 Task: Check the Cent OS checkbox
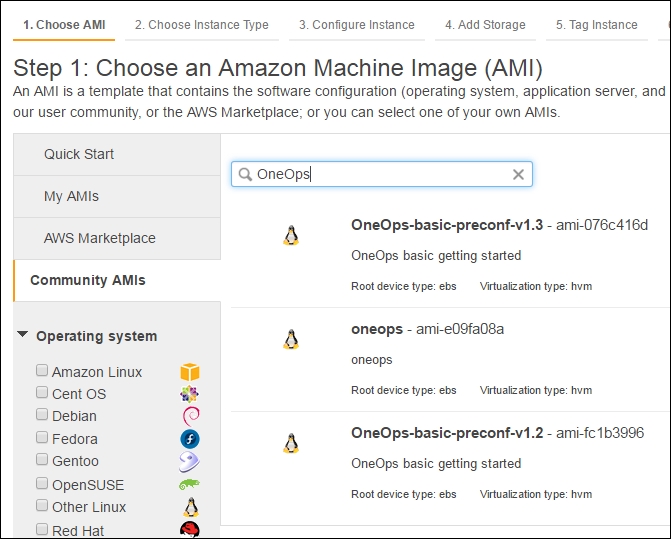point(42,392)
